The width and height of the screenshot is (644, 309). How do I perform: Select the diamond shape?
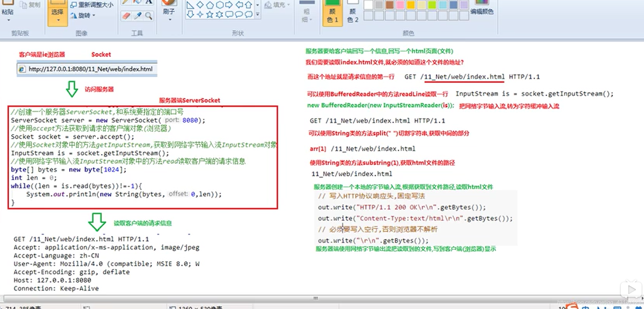point(200,5)
